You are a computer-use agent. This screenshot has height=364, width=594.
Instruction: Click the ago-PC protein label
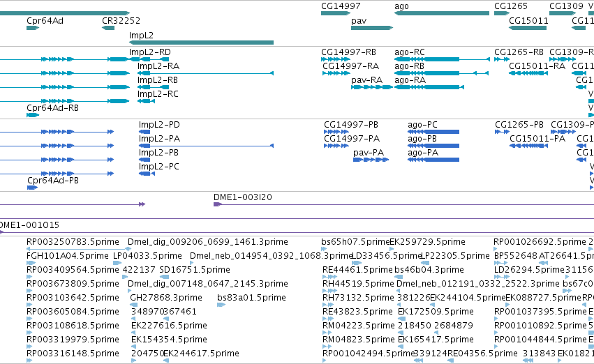(422, 125)
